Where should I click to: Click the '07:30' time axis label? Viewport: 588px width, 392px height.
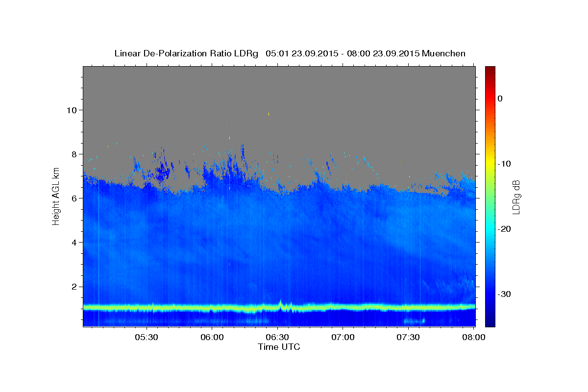click(408, 338)
